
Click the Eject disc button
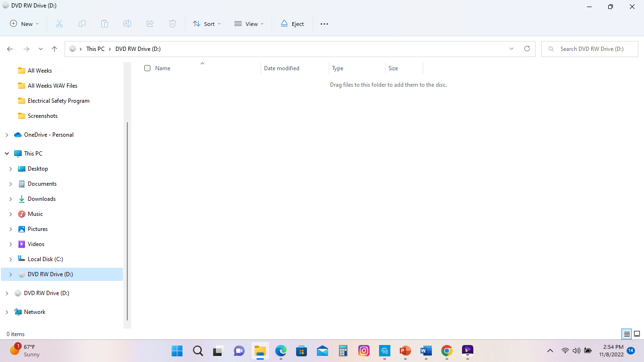coord(292,24)
